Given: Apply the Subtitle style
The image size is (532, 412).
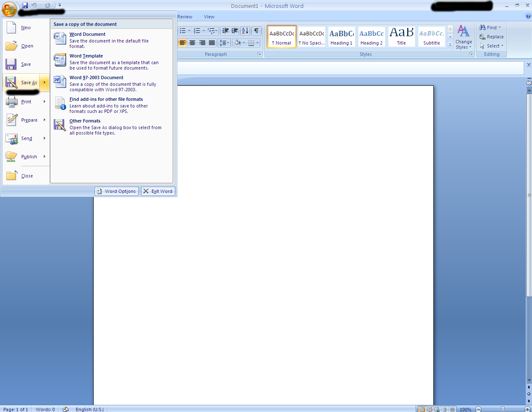Looking at the screenshot, I should pos(432,37).
